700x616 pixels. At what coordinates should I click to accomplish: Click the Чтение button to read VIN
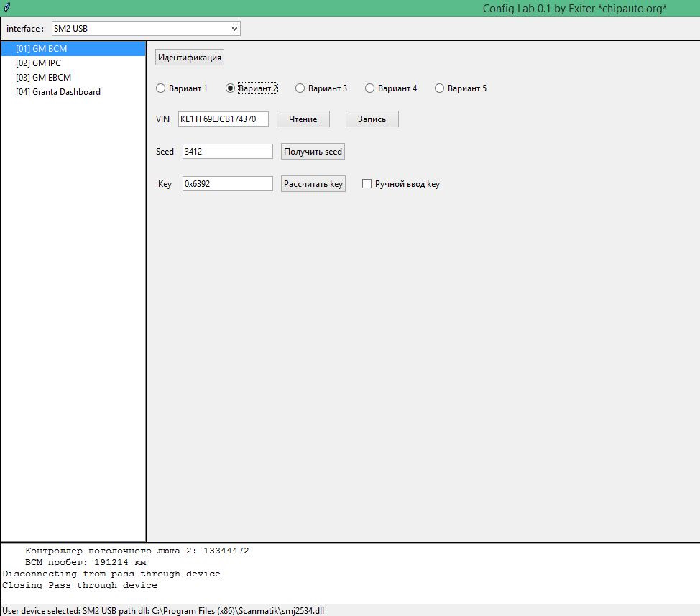coord(303,119)
